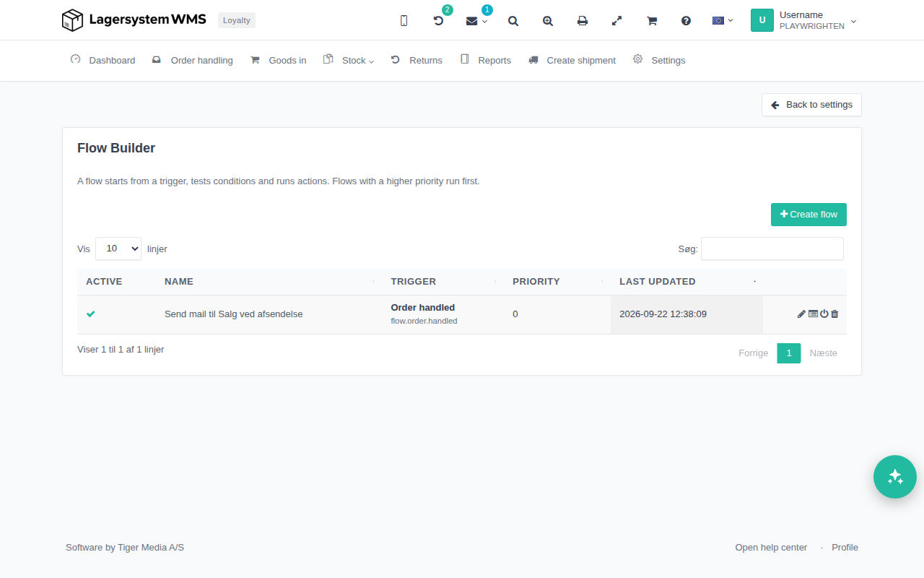Open the flow log list icon

click(813, 314)
